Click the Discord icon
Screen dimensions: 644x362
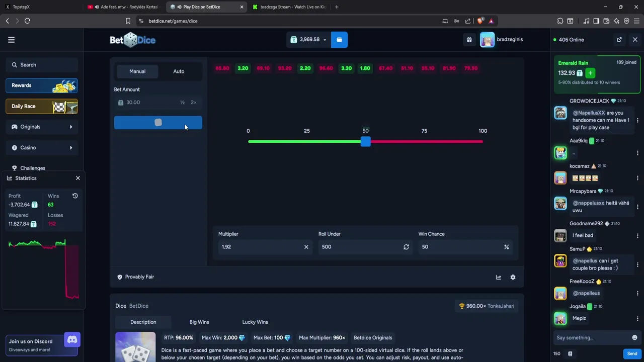point(72,340)
